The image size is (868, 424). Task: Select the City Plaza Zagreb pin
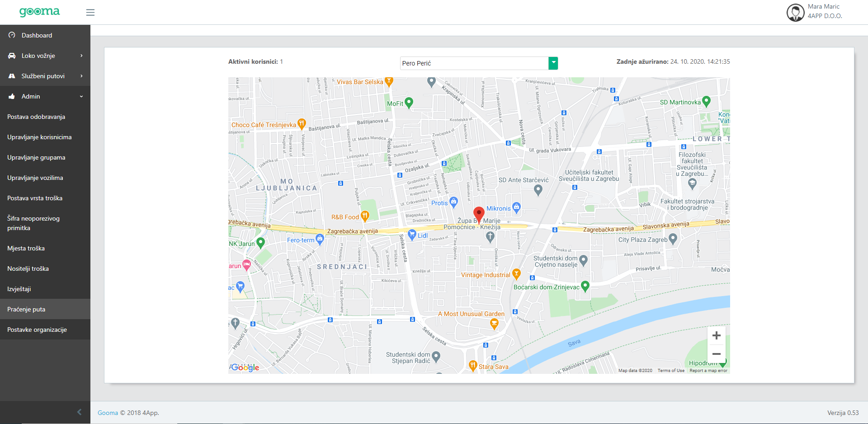pyautogui.click(x=673, y=239)
